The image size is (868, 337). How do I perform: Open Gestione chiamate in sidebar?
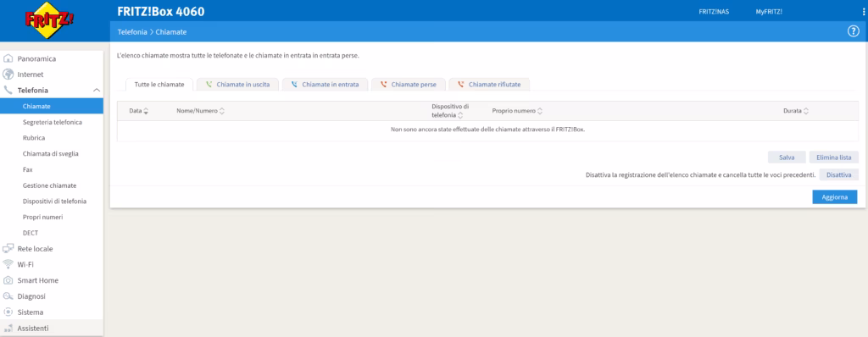pos(52,185)
